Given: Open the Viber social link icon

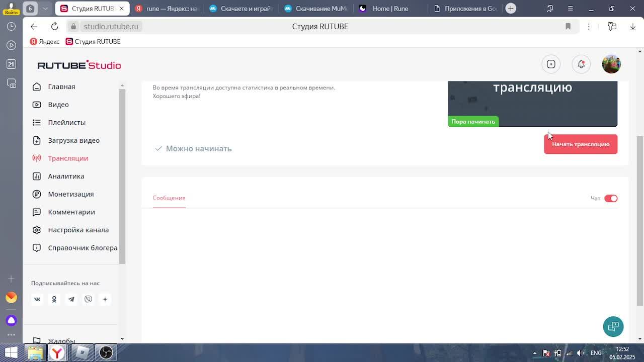Looking at the screenshot, I should tap(88, 299).
